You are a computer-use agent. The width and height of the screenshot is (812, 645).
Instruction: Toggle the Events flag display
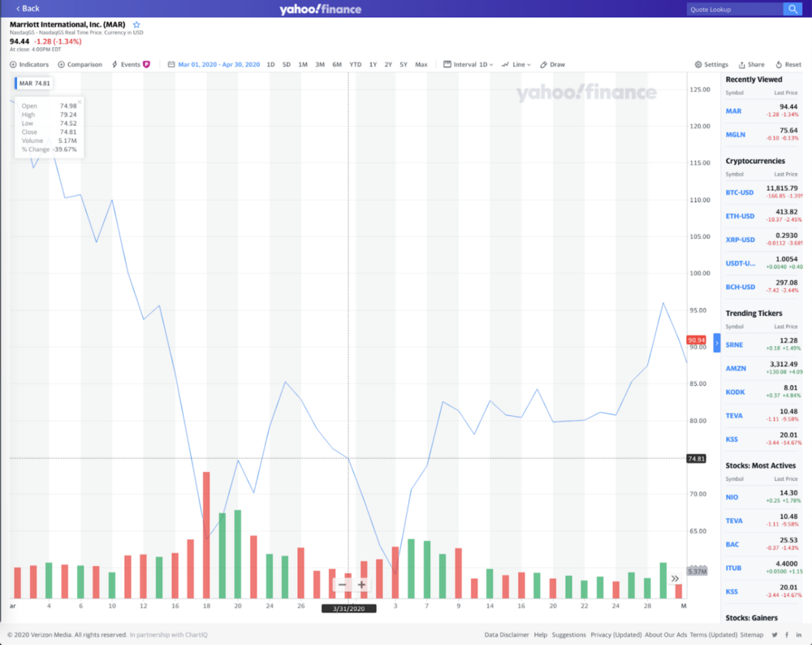[131, 64]
